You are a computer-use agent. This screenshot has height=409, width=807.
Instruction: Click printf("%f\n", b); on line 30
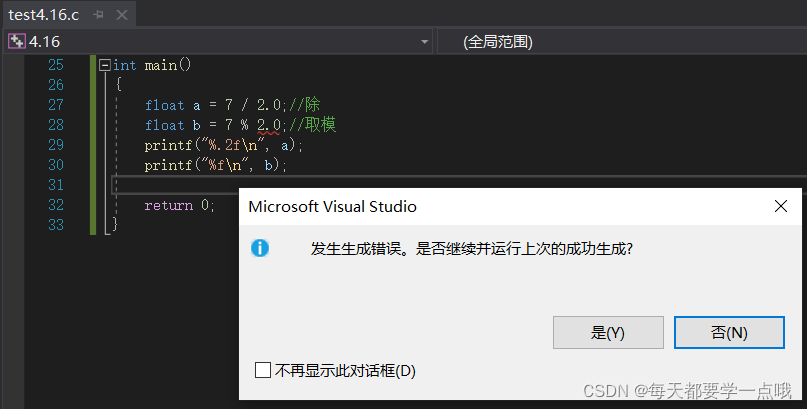point(215,165)
